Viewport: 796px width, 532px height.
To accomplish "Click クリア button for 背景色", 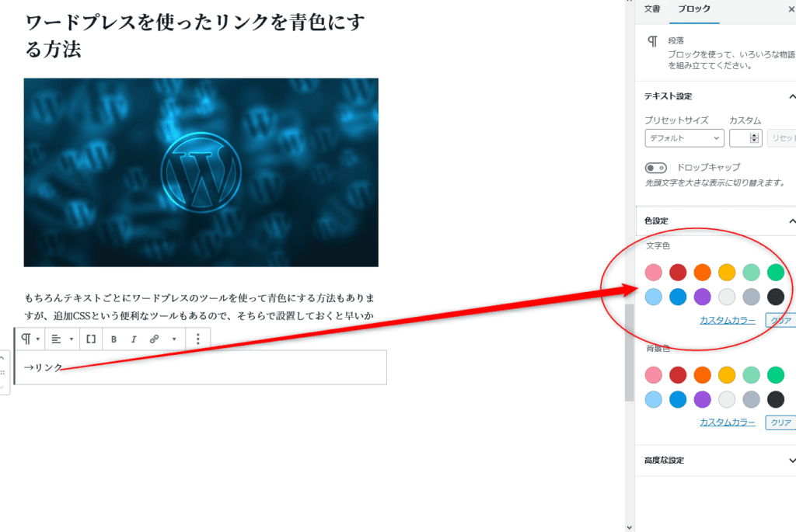I will pyautogui.click(x=780, y=422).
